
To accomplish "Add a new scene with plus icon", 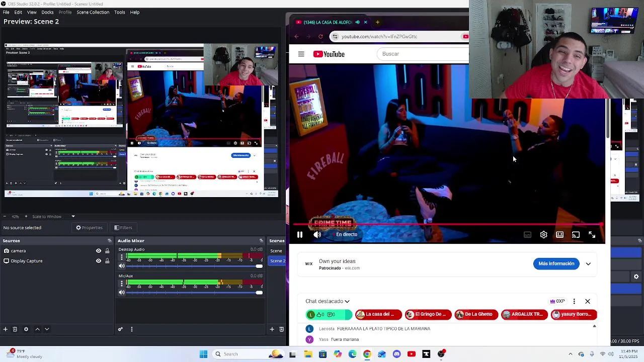I will [x=272, y=329].
